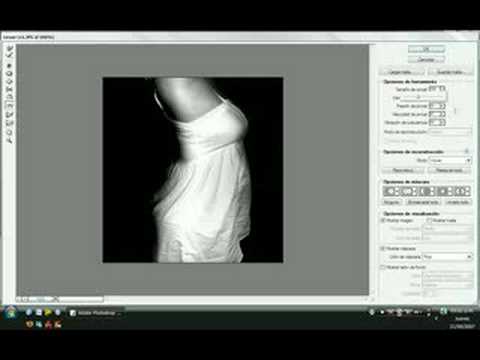The image size is (480, 360).
Task: Toggle the Mostrar máscara checkbox
Action: pos(383,248)
